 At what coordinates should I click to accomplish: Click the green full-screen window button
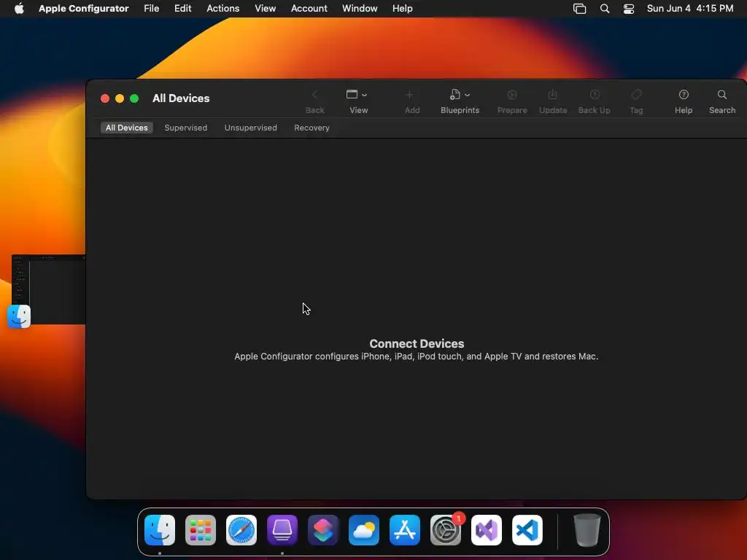pos(134,98)
